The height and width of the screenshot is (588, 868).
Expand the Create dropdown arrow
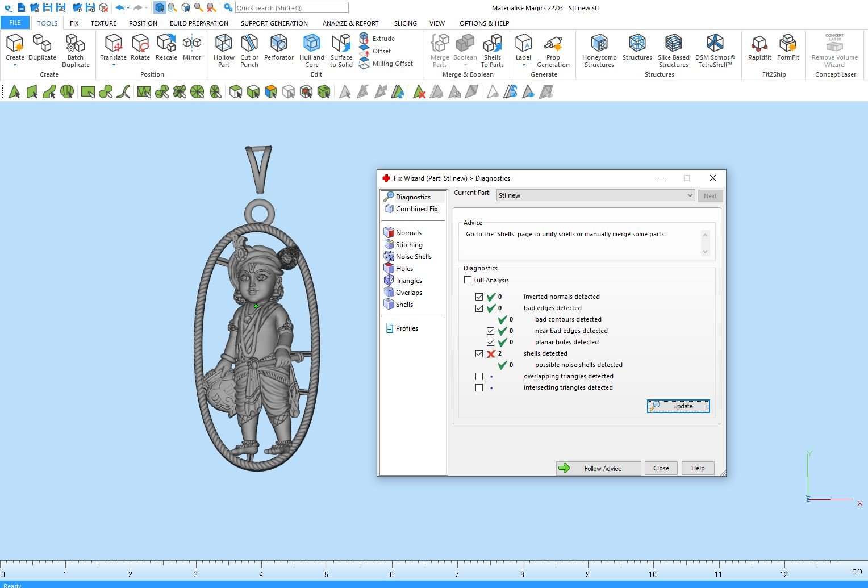coord(15,65)
